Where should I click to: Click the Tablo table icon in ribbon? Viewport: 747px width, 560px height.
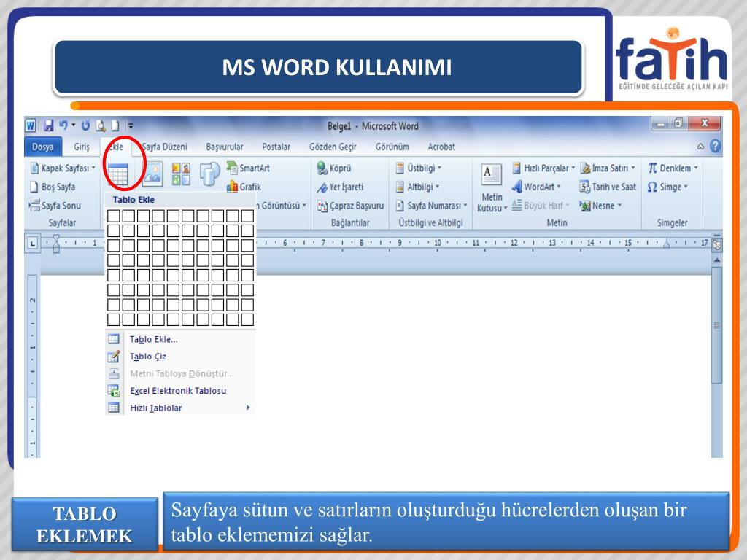[117, 174]
